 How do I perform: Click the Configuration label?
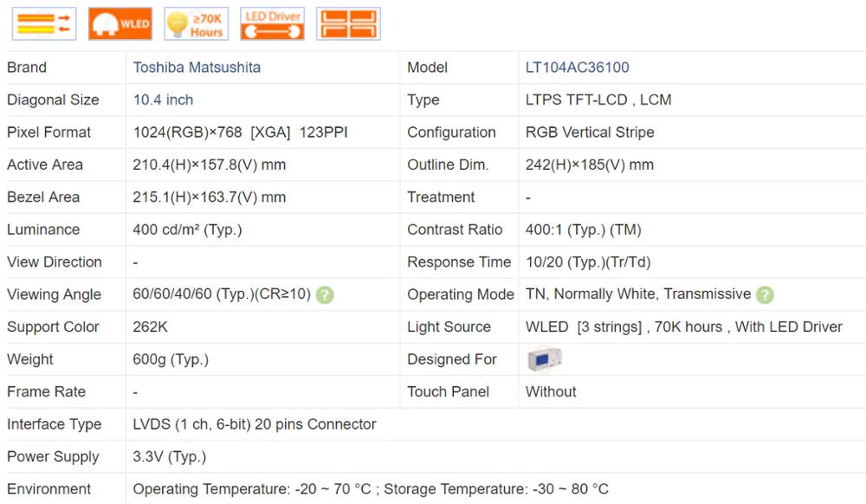tap(452, 132)
